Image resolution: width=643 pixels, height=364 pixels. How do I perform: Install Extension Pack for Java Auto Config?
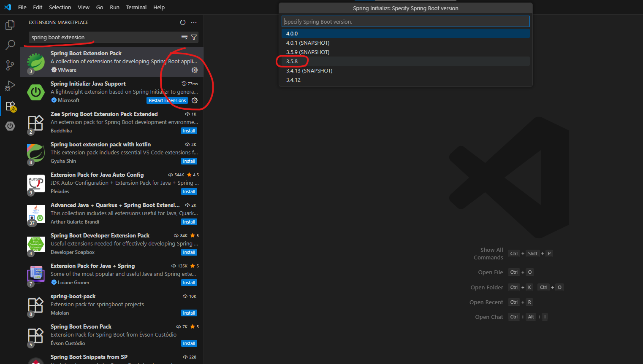point(189,191)
